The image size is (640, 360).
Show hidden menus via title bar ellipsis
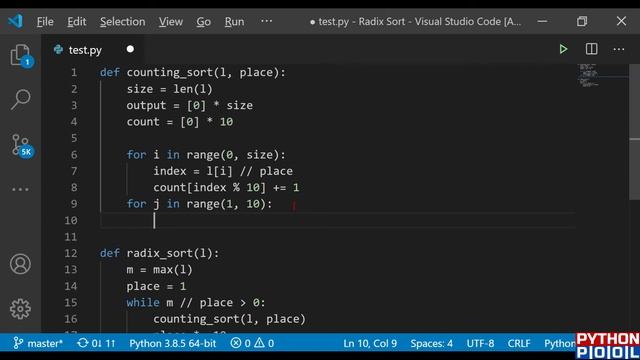coord(267,21)
